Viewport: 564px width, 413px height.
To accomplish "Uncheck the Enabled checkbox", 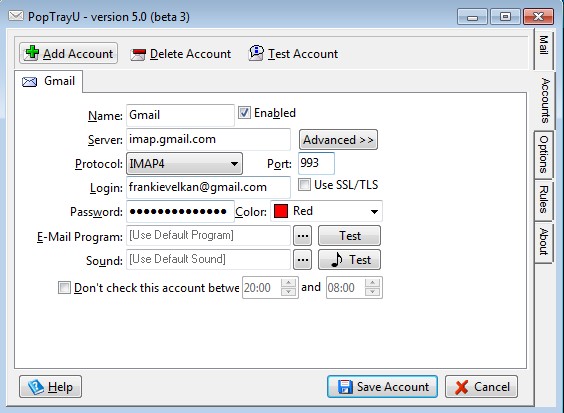I will tap(244, 113).
